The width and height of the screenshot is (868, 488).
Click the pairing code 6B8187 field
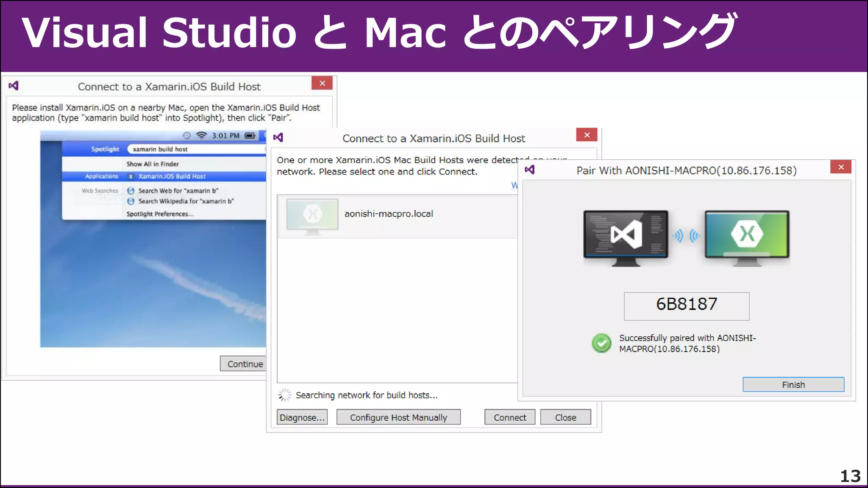tap(686, 306)
